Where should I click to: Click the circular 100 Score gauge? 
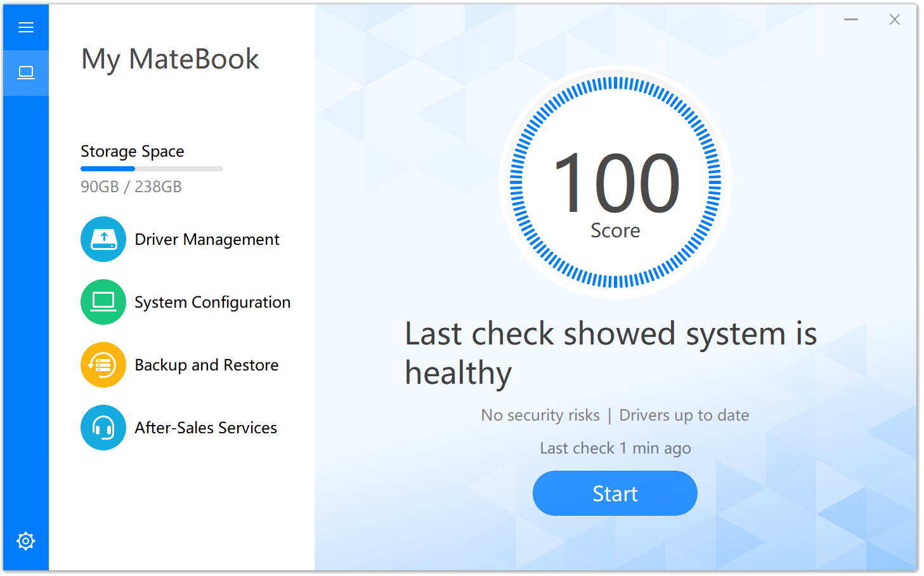(615, 183)
